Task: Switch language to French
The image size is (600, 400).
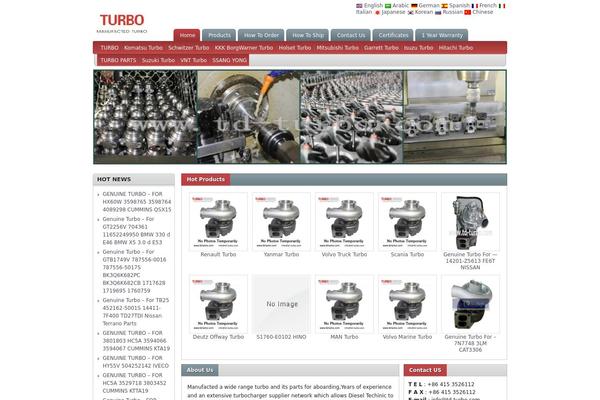Action: click(484, 5)
